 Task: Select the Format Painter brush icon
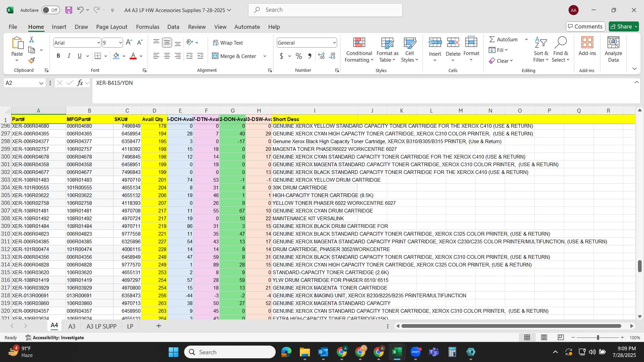(x=32, y=60)
